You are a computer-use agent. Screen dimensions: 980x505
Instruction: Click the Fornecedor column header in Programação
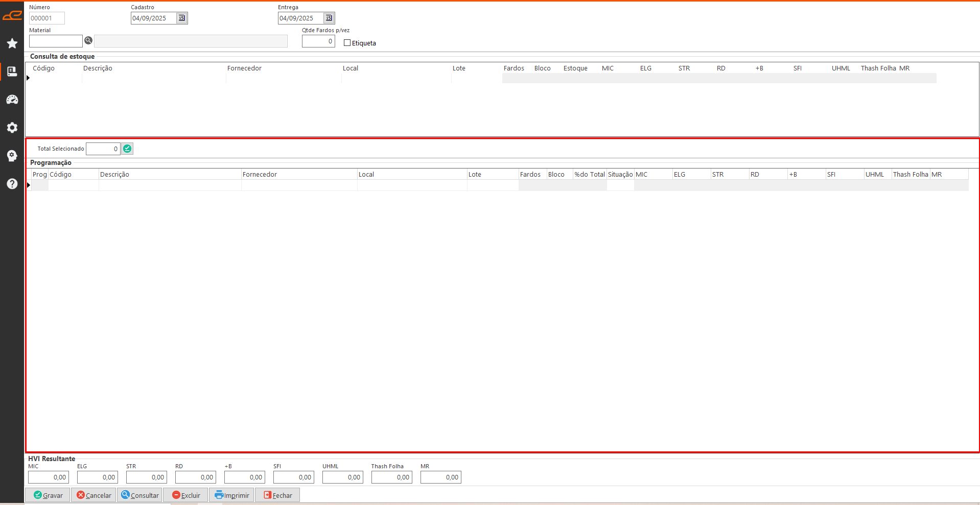coord(260,174)
